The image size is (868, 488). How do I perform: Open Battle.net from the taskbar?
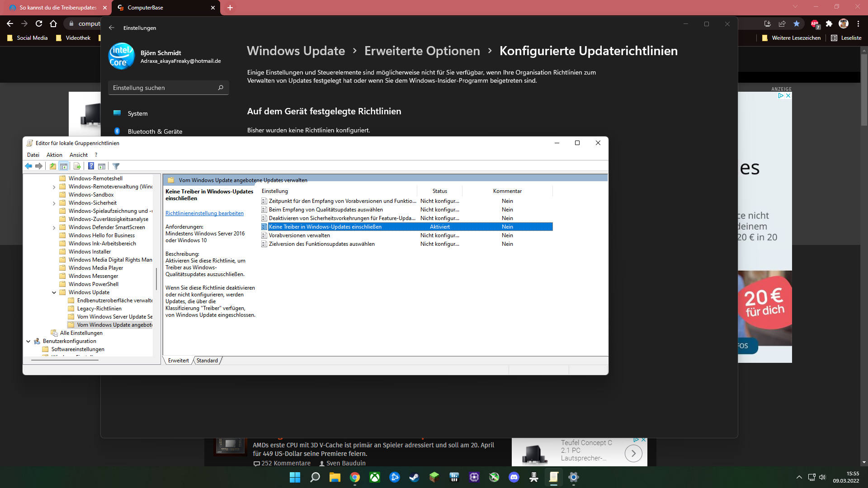click(395, 477)
